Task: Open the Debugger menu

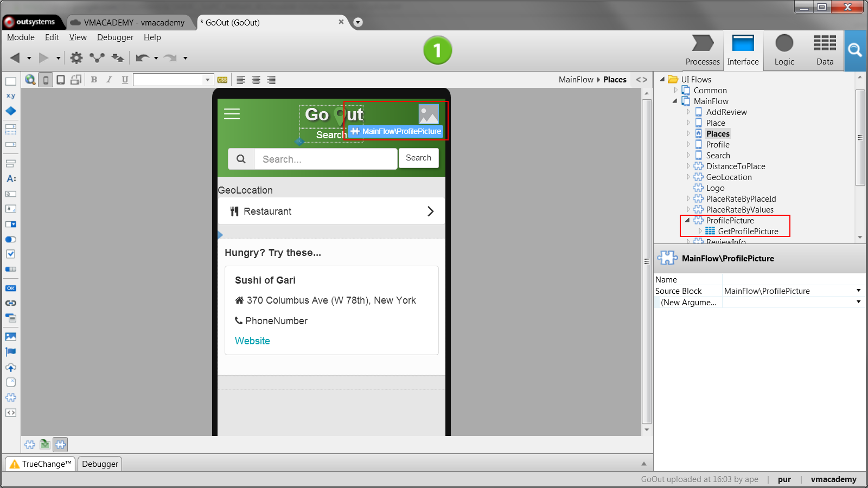Action: (x=115, y=37)
